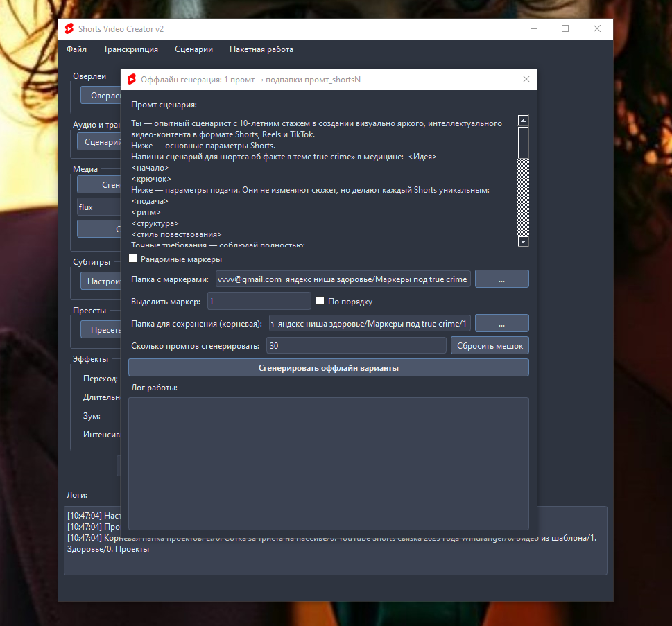Click the Папка с маркерами path field
Image resolution: width=672 pixels, height=626 pixels.
click(x=343, y=279)
